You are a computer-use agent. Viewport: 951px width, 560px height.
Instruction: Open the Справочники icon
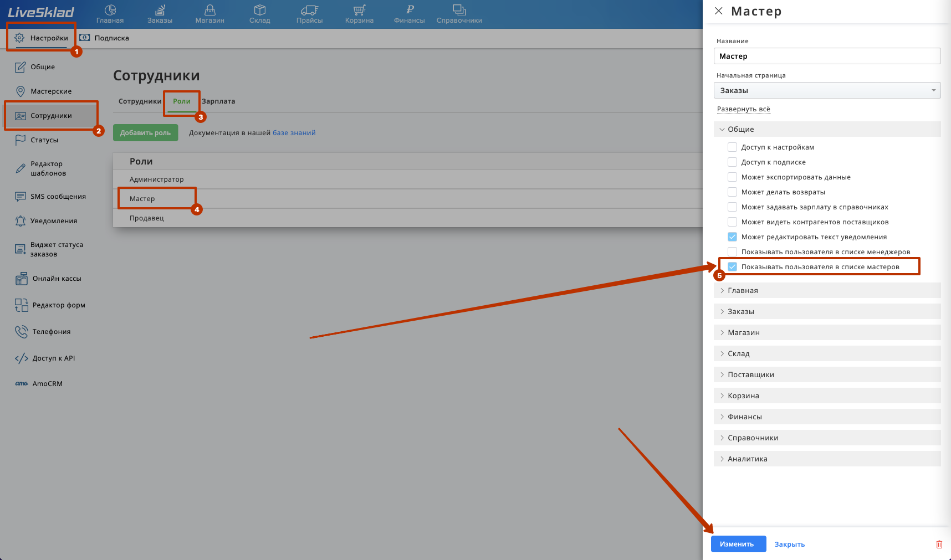click(x=459, y=10)
